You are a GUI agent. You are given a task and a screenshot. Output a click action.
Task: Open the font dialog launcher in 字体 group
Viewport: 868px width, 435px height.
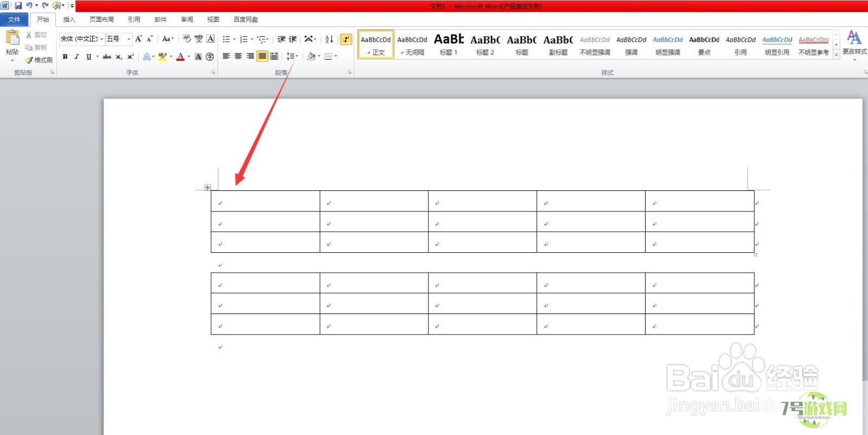[x=213, y=72]
